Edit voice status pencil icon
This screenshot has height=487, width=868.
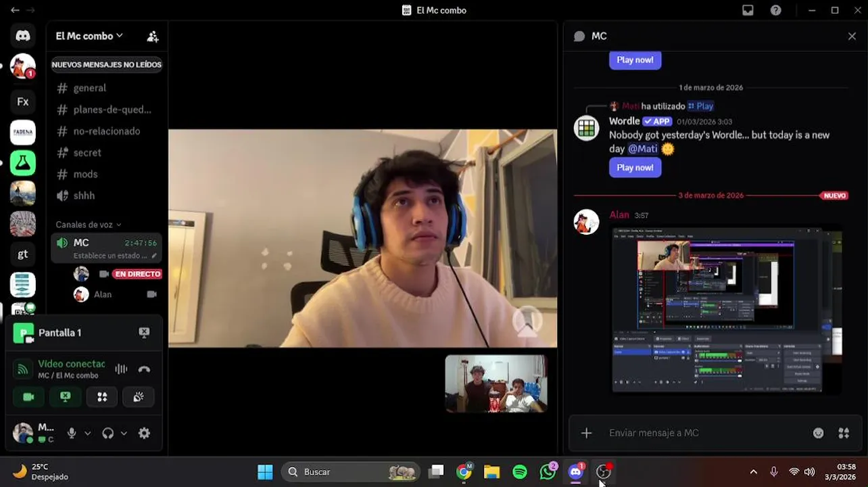tap(154, 256)
